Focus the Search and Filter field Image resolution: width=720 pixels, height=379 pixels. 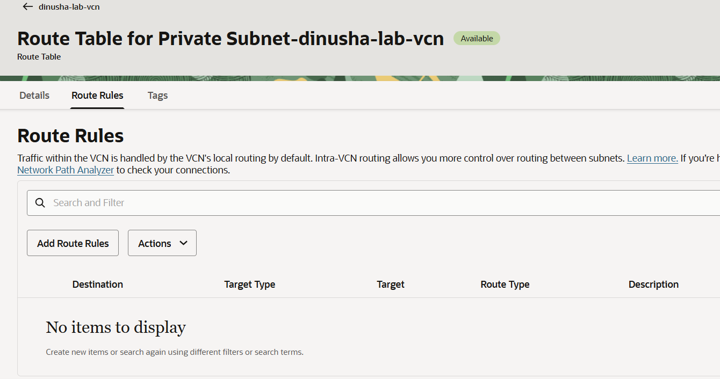(373, 203)
